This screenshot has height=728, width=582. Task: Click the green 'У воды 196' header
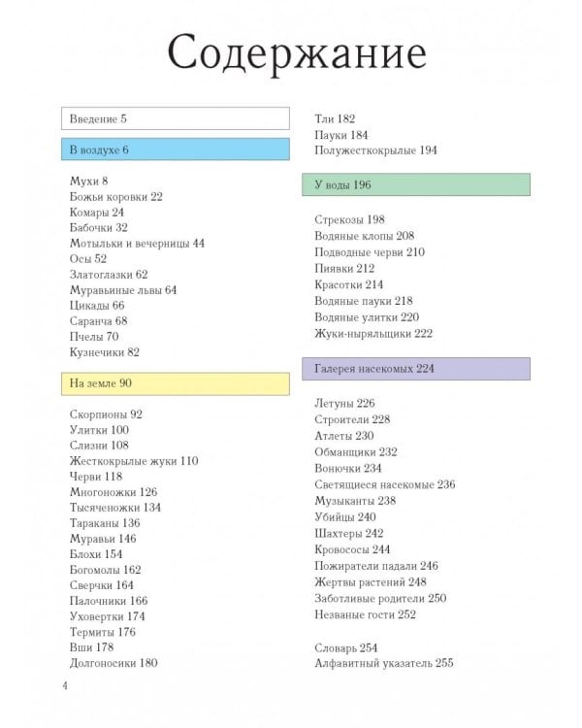point(416,184)
